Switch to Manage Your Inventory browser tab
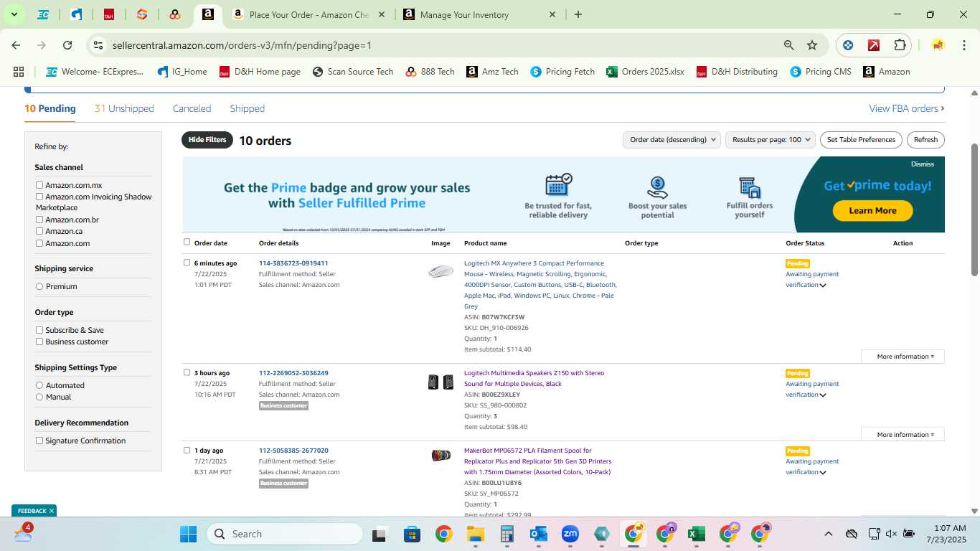980x551 pixels. (479, 14)
